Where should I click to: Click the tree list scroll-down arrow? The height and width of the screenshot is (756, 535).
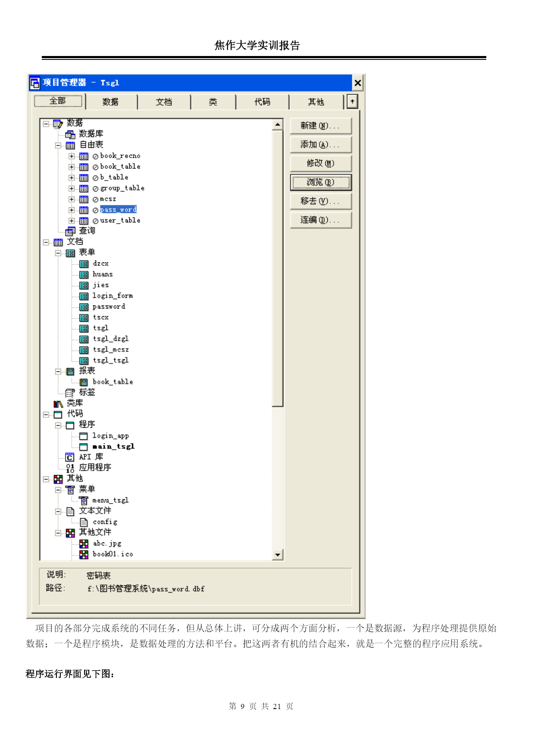(x=278, y=555)
